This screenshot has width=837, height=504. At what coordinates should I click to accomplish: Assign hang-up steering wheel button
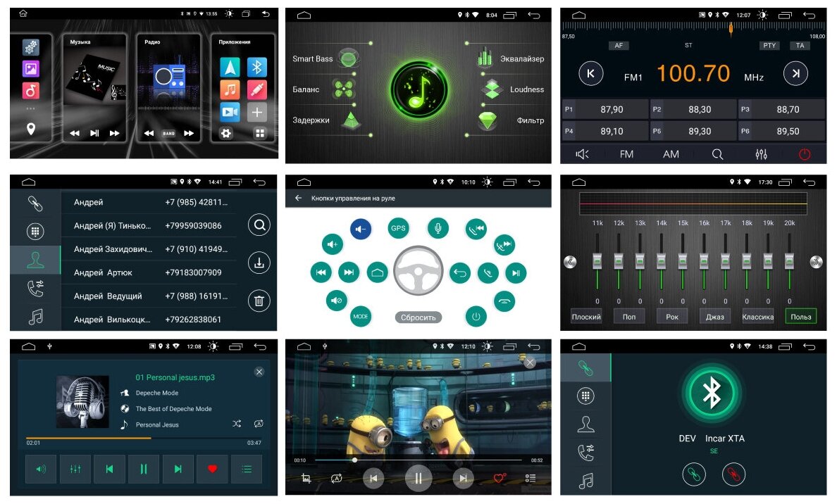pyautogui.click(x=504, y=301)
